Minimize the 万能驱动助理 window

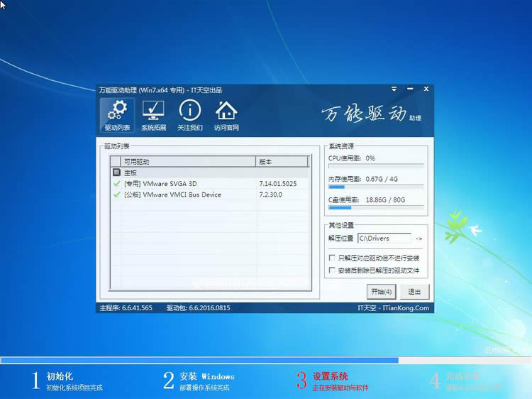409,90
